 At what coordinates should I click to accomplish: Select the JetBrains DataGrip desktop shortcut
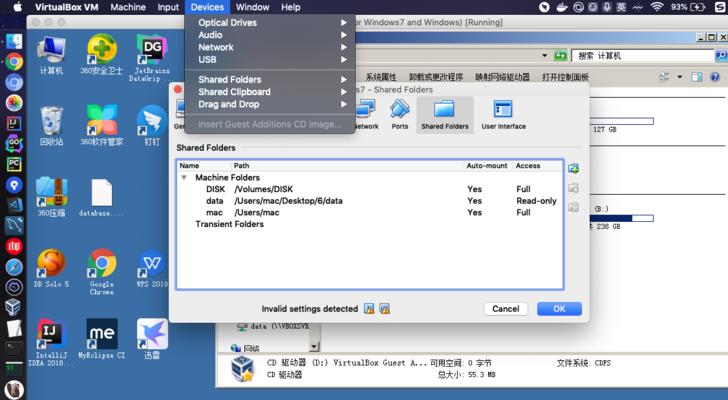click(x=150, y=58)
